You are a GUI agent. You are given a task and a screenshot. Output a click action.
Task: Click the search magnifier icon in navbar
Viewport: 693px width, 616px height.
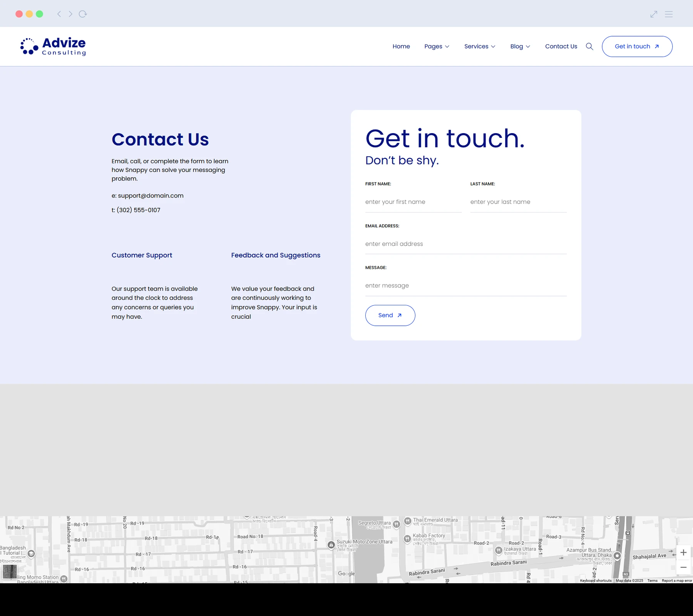pos(589,47)
